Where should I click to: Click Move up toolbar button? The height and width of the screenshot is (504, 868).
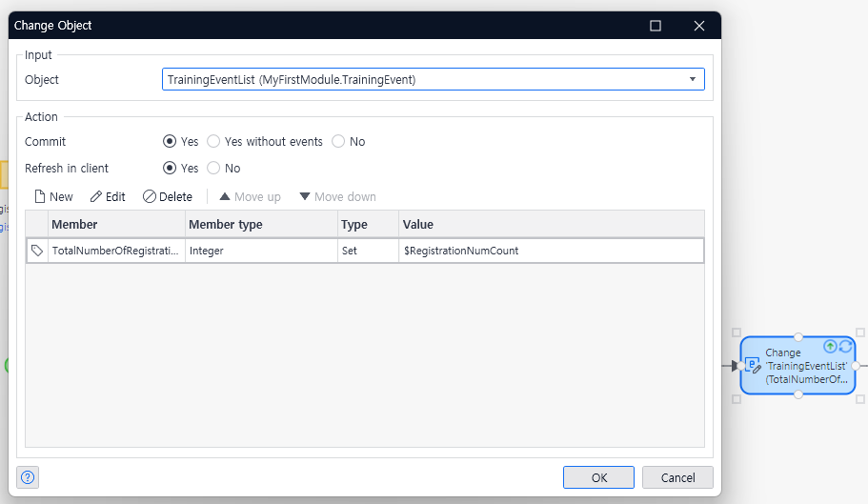[251, 197]
